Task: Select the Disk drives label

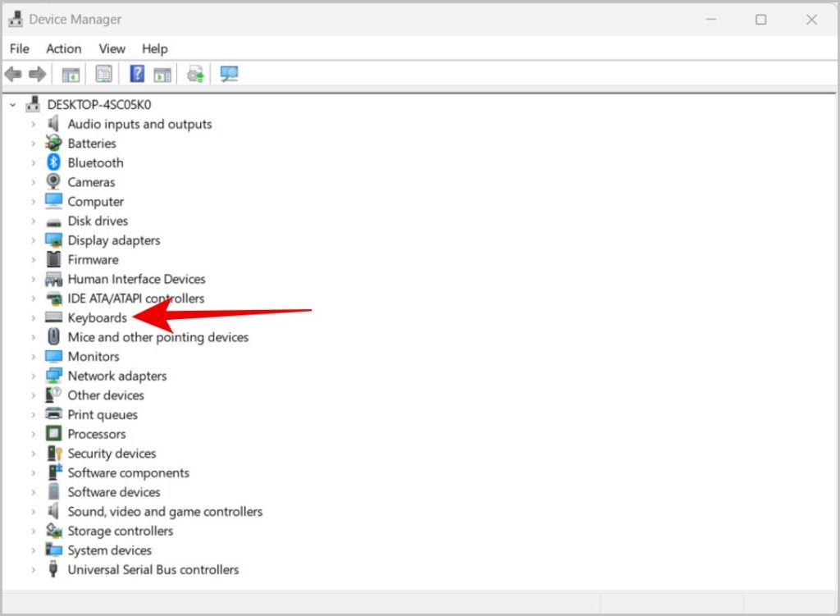Action: (98, 221)
